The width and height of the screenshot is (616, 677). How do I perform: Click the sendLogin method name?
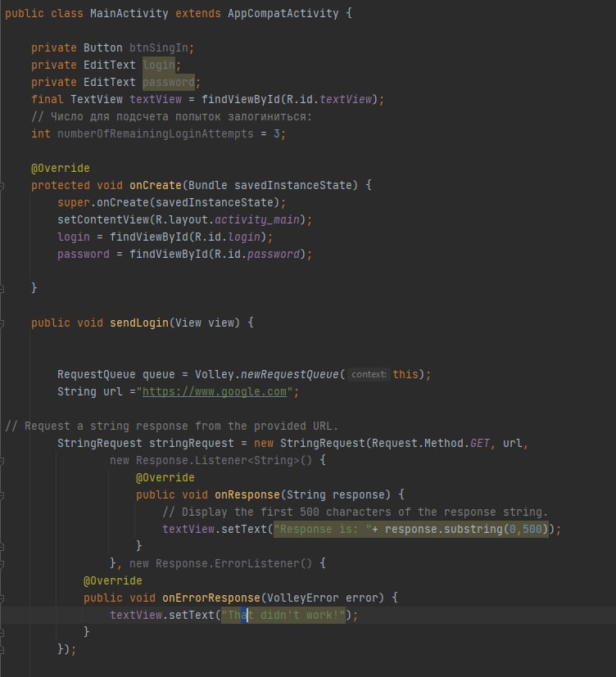[139, 323]
